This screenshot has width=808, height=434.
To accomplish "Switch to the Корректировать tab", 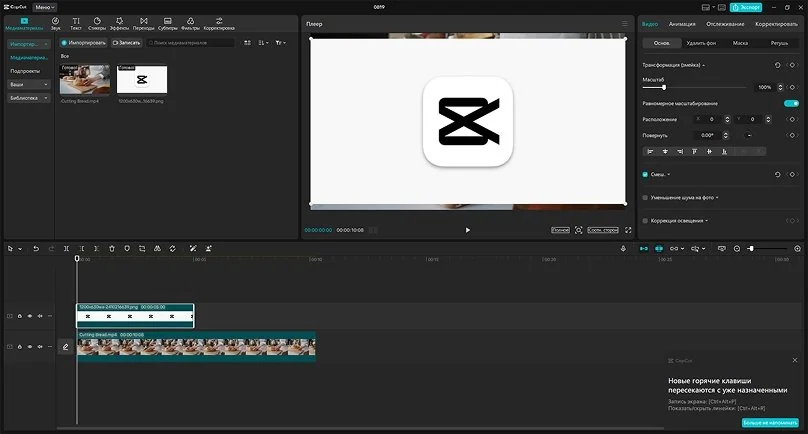I will 776,24.
